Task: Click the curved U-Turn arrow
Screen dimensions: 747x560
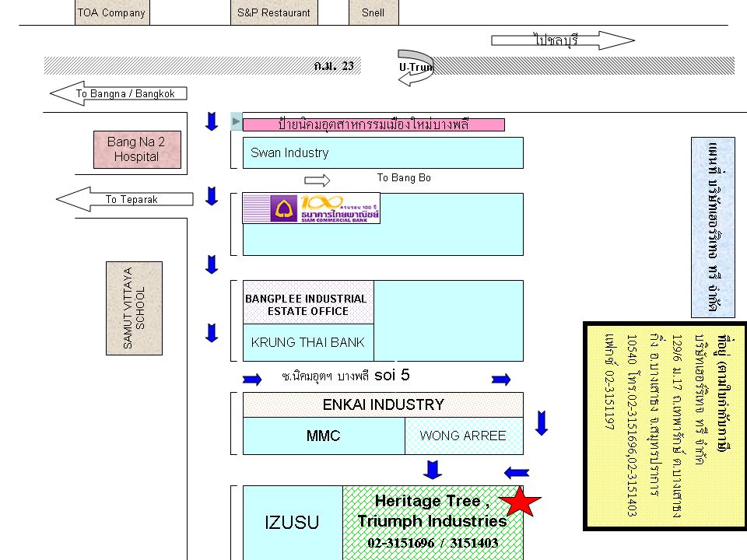Action: (416, 68)
